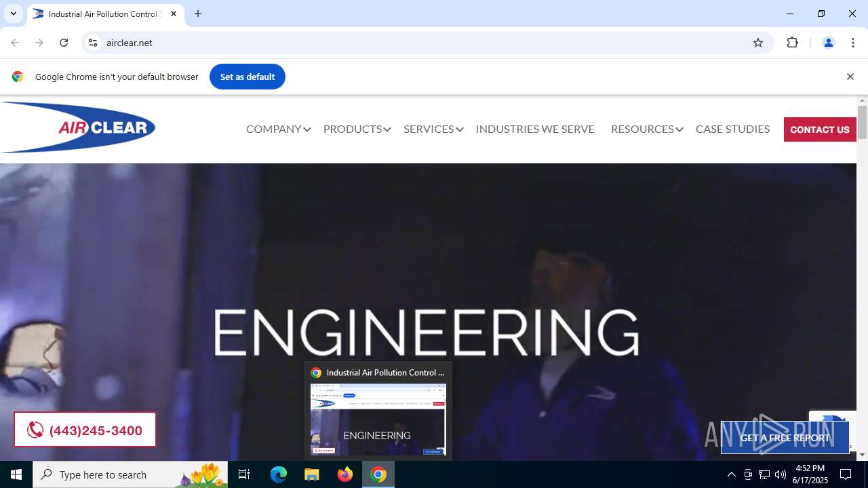Click the Chrome taskbar icon
868x488 pixels.
[378, 474]
